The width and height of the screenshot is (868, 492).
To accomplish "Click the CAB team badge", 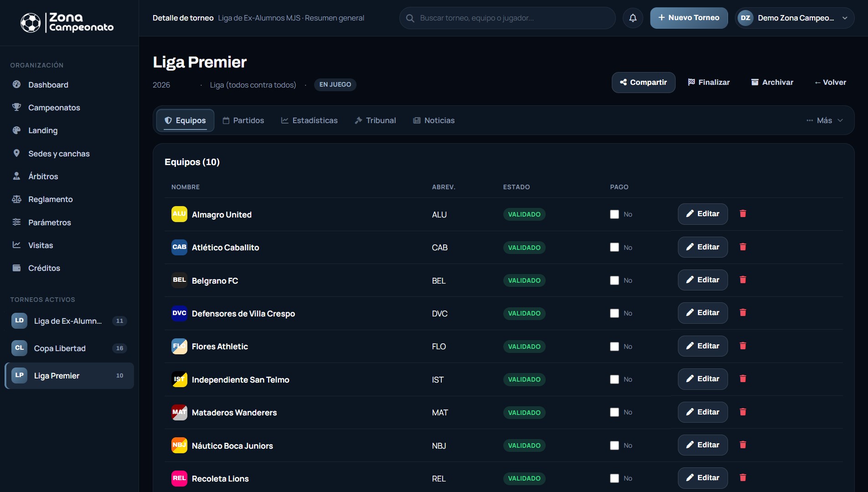I will 179,247.
